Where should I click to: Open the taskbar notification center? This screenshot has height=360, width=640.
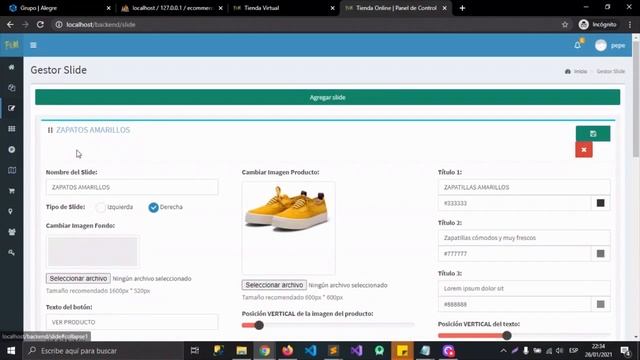tap(625, 351)
